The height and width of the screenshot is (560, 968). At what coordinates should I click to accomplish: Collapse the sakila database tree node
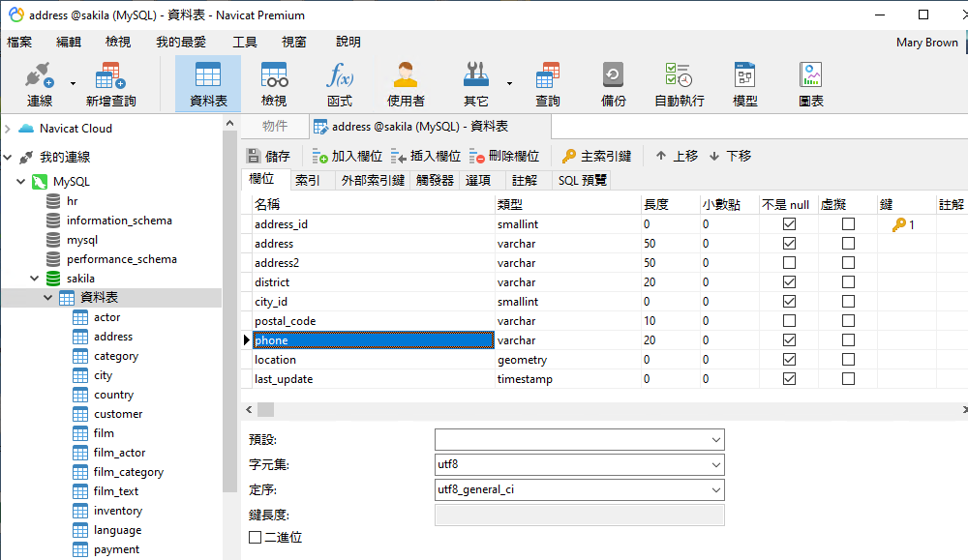pyautogui.click(x=34, y=279)
